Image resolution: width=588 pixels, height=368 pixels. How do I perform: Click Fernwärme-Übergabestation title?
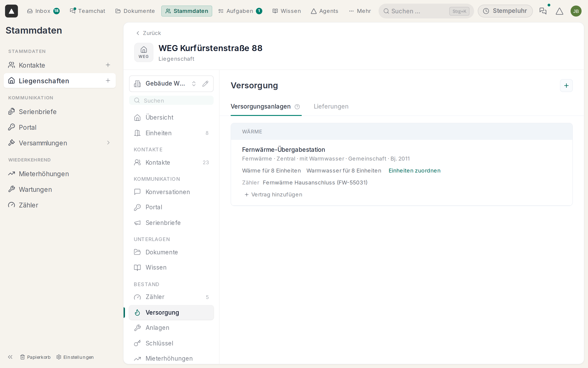pyautogui.click(x=283, y=150)
